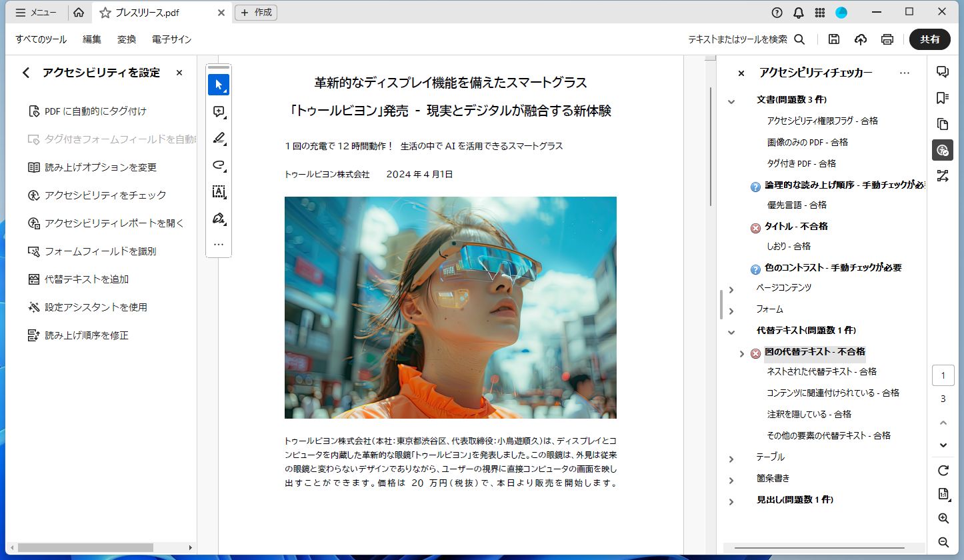Select the add text box tool
This screenshot has height=560, width=964.
pyautogui.click(x=219, y=192)
